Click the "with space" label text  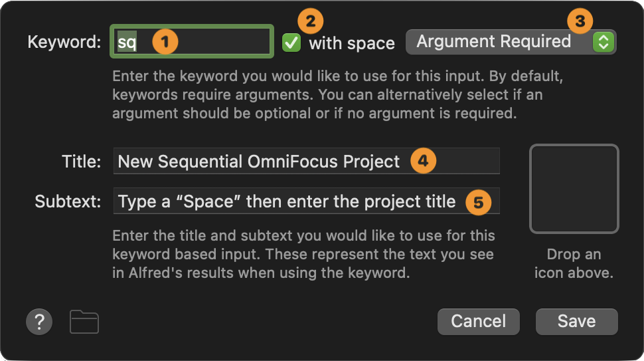pos(352,43)
